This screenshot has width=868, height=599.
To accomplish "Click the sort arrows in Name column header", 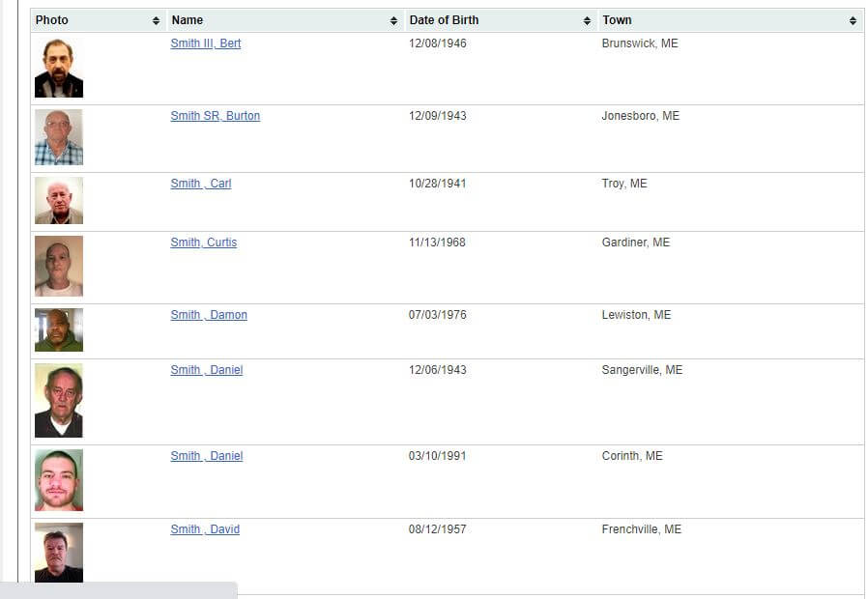I will coord(393,20).
